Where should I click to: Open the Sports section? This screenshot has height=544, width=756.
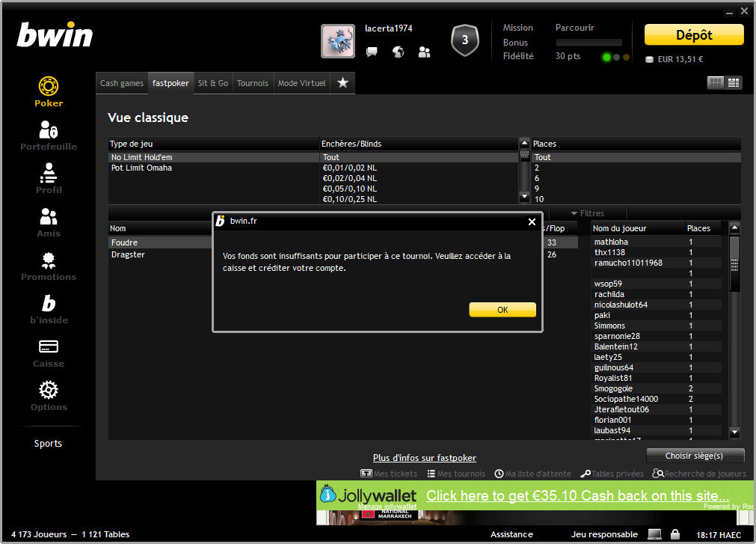[x=48, y=443]
